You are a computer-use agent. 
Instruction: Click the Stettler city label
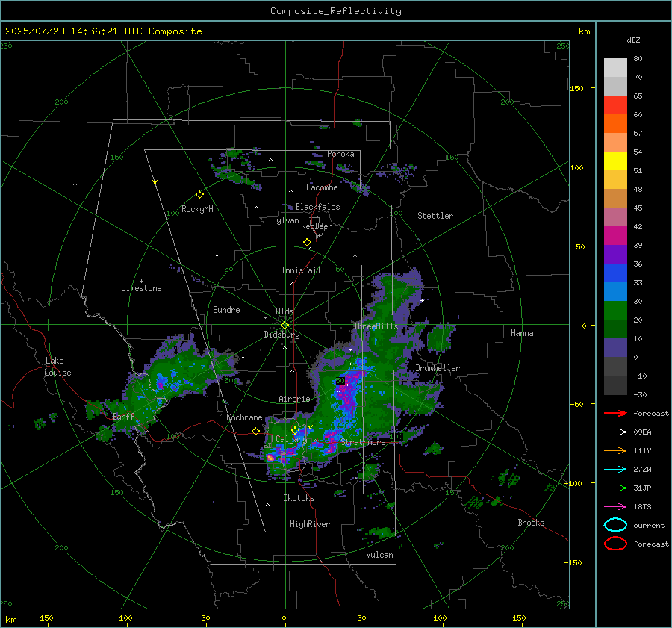tap(435, 216)
